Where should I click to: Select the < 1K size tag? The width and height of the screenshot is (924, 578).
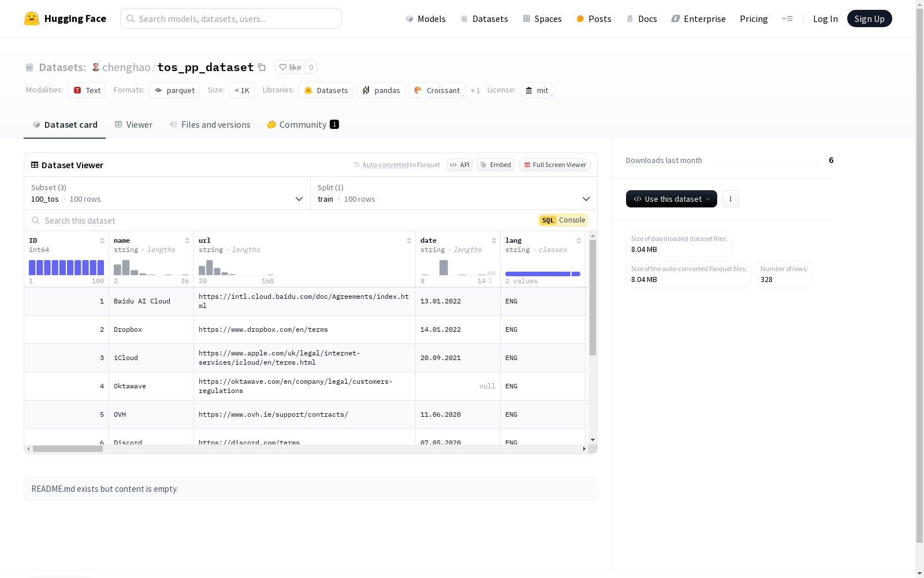coord(242,90)
